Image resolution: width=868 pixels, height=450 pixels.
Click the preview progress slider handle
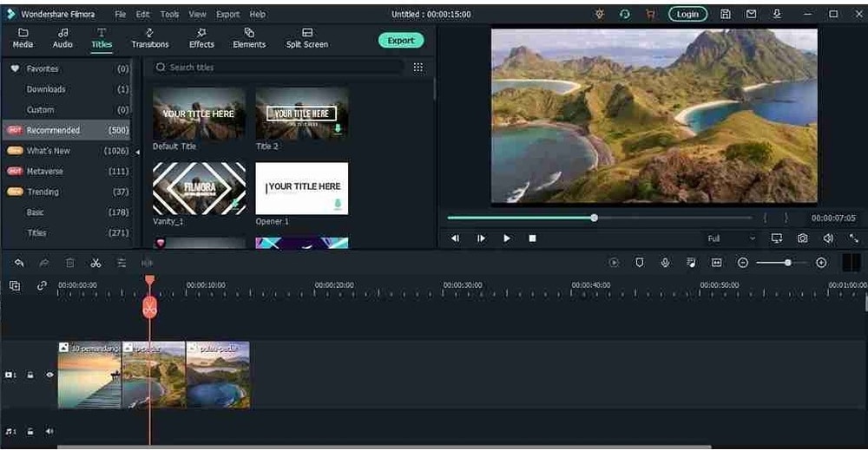pos(594,218)
